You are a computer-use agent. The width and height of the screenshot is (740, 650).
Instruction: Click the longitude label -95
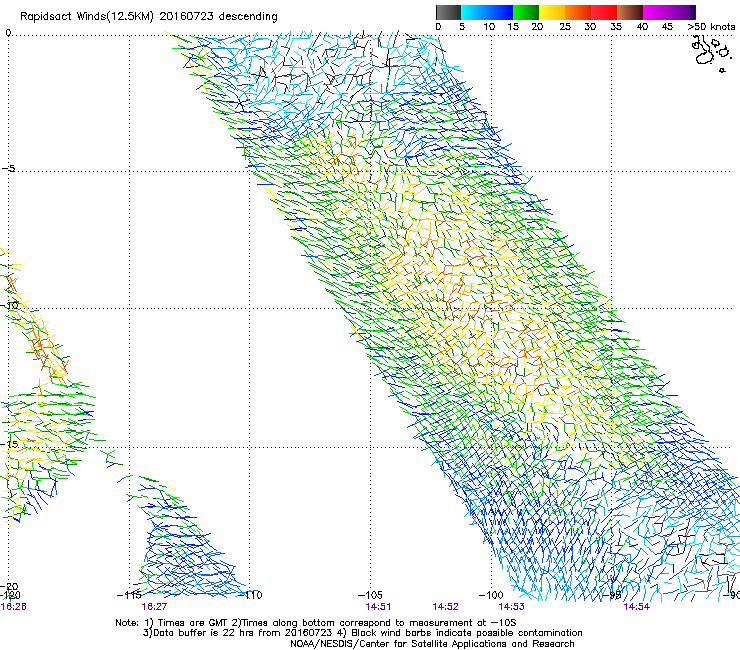tap(612, 595)
